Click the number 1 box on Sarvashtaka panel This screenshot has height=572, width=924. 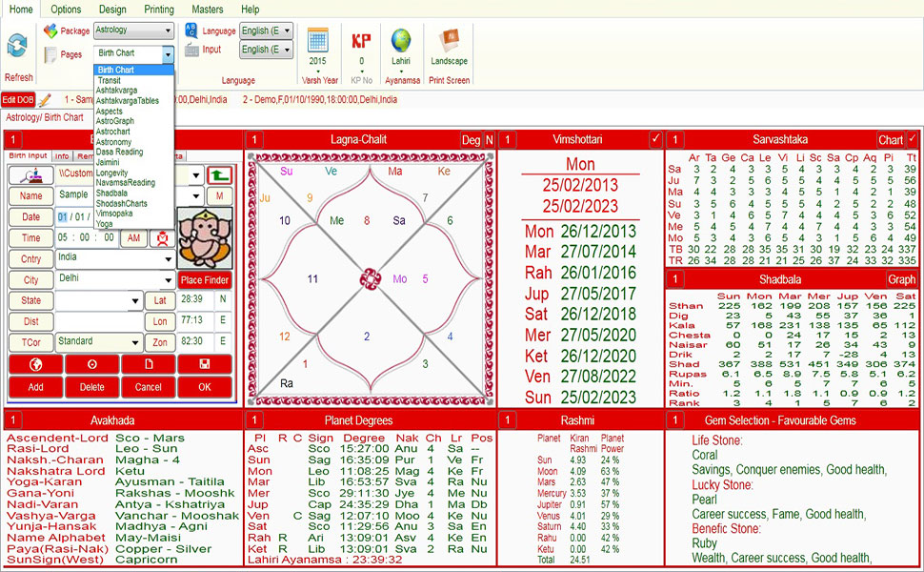pos(674,140)
